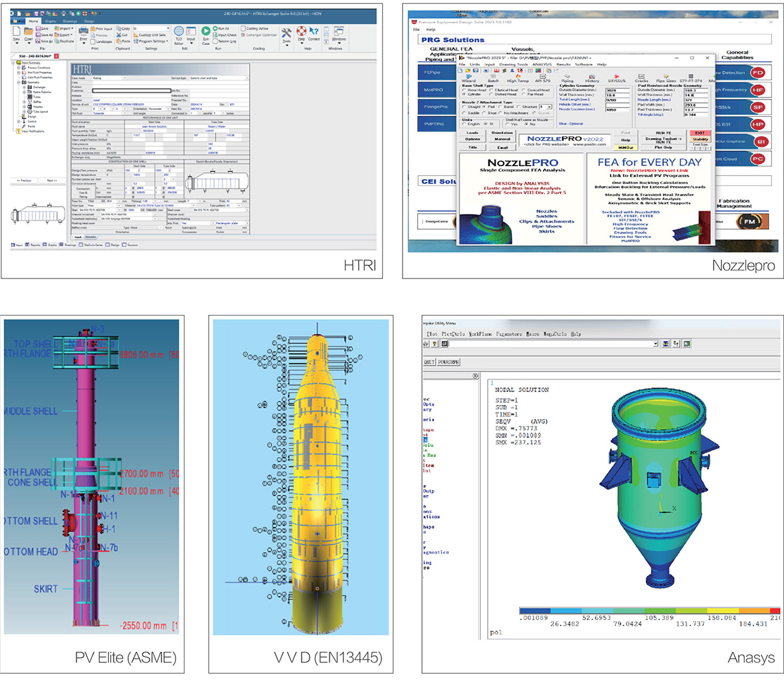784x689 pixels.
Task: Expand the Geometry tree node
Action: (19, 82)
